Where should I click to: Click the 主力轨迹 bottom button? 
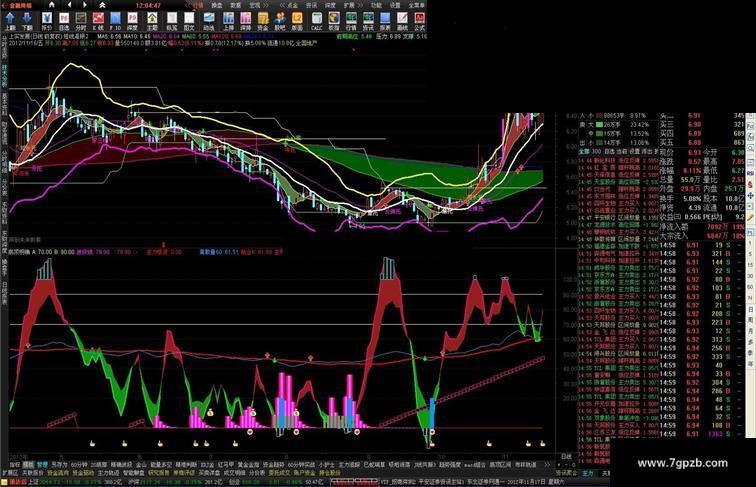(x=108, y=473)
